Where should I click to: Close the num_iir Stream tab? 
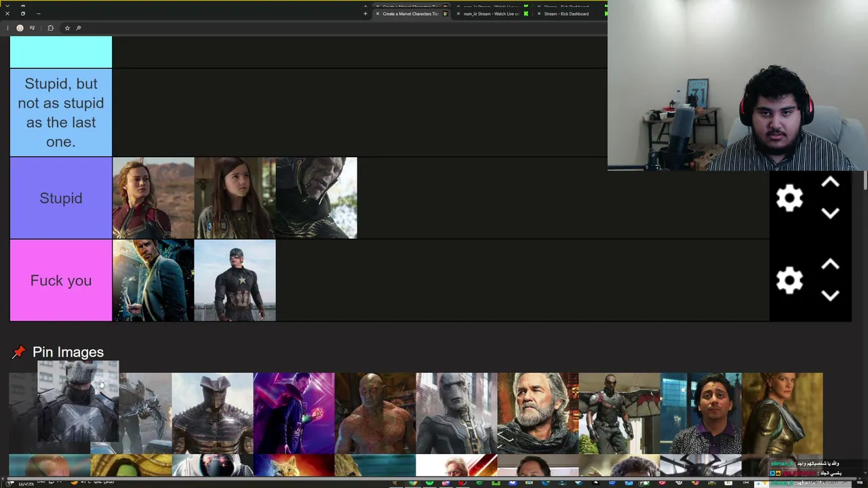coord(458,14)
